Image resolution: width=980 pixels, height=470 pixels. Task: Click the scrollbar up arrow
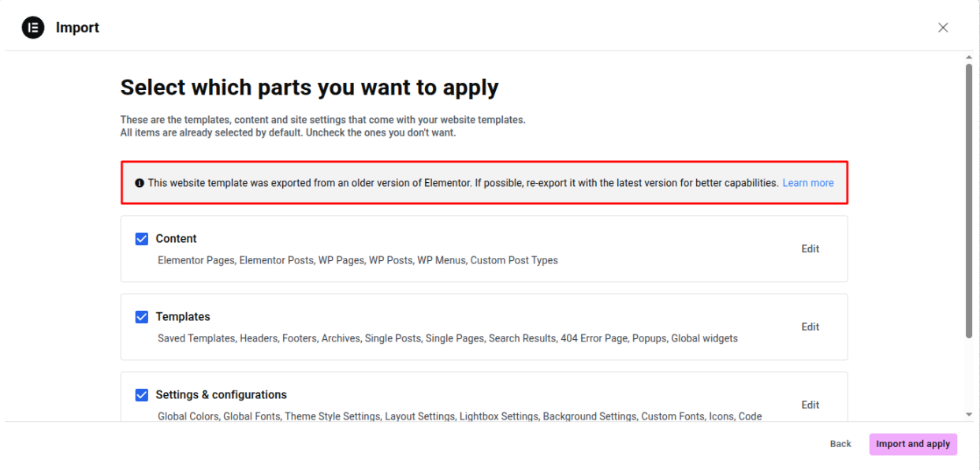[969, 58]
